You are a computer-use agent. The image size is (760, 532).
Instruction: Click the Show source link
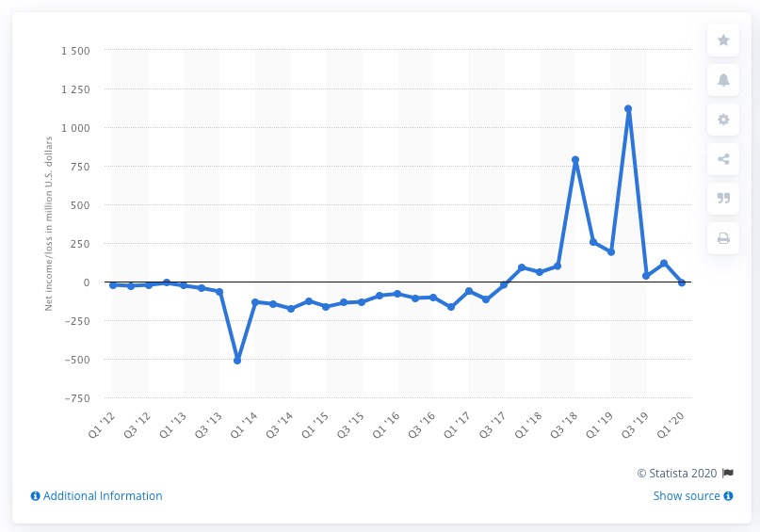click(687, 496)
